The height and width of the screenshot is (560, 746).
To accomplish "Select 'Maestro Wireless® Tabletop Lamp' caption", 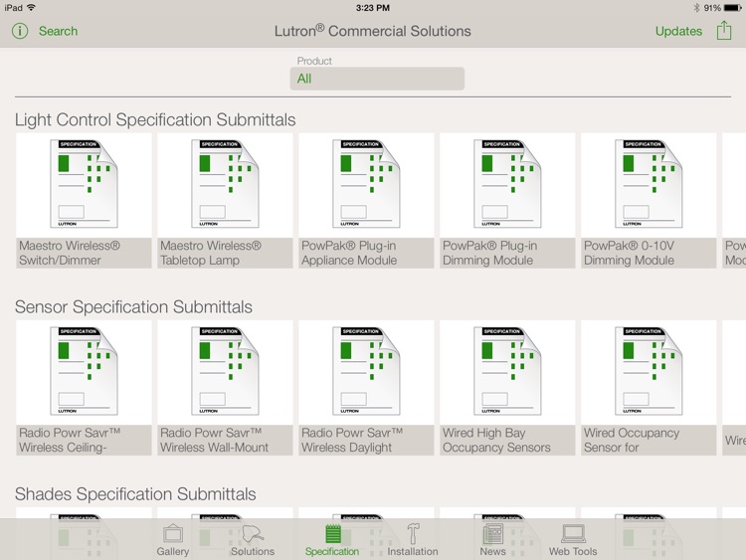I will click(225, 253).
